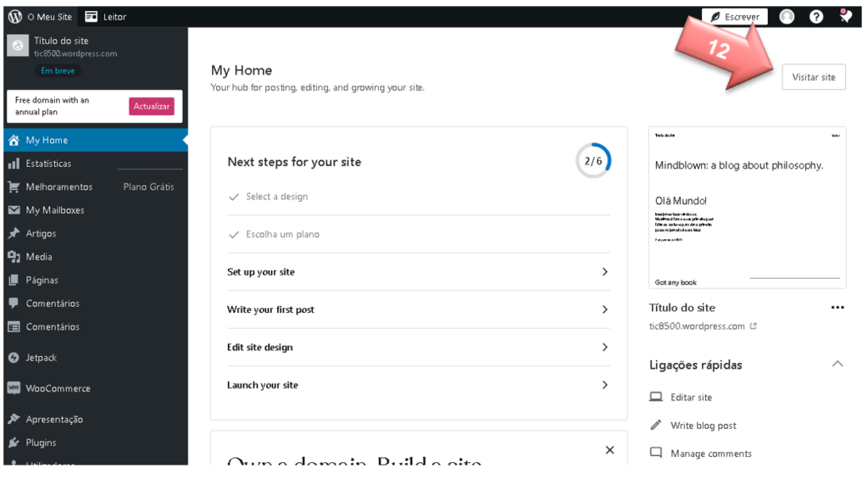Open the user profile avatar
Screen dimensions: 868x479
(787, 16)
